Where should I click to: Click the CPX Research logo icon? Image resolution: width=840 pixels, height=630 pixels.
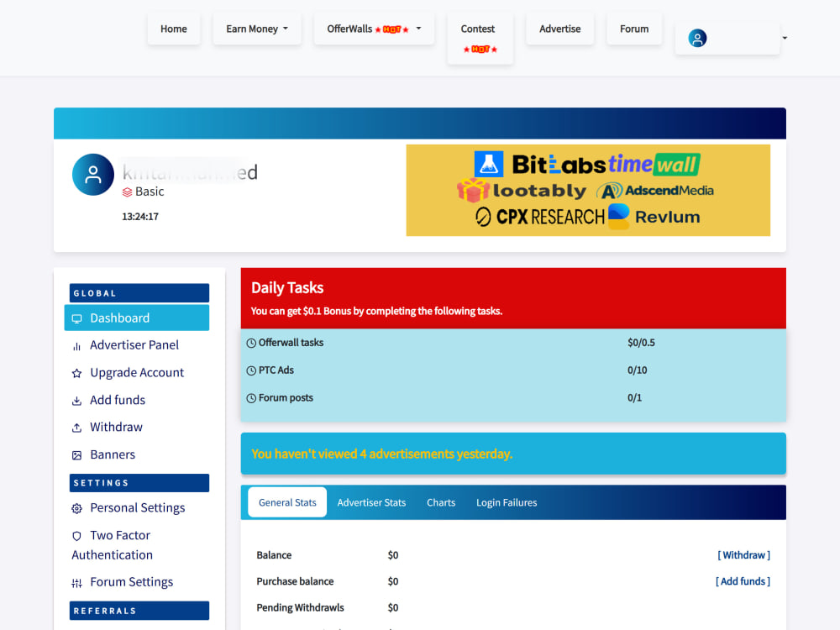coord(483,217)
